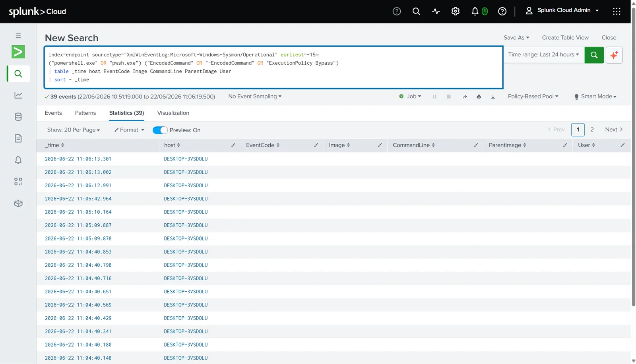
Task: Open the Dashboards grid sidebar icon
Action: (x=18, y=182)
